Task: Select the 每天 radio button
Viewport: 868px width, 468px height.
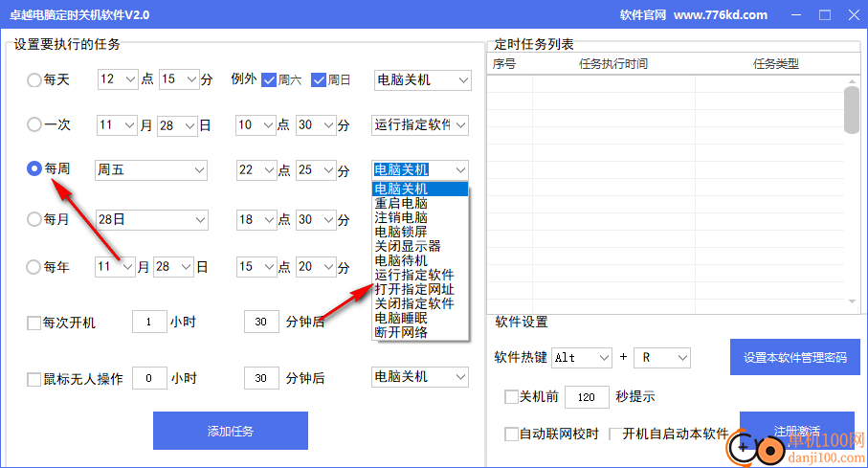Action: [x=34, y=79]
